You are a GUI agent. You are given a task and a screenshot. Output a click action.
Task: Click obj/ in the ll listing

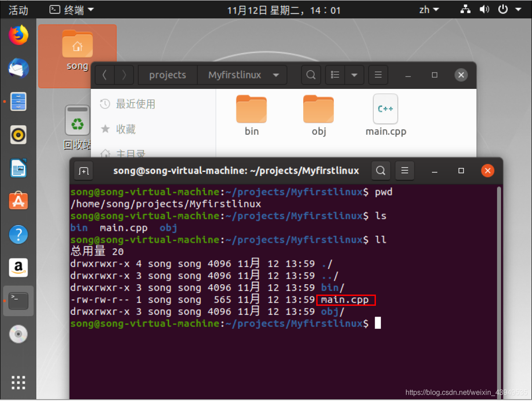coord(333,312)
